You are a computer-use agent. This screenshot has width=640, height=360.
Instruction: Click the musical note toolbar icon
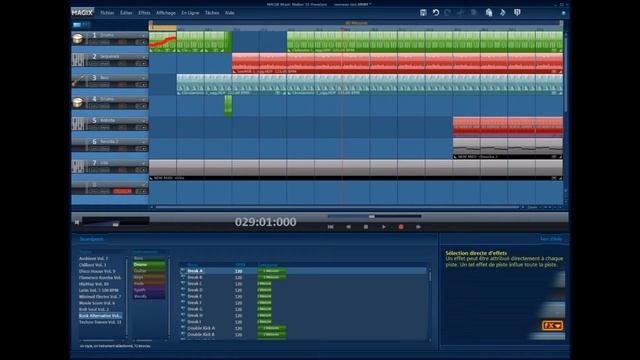click(x=502, y=13)
